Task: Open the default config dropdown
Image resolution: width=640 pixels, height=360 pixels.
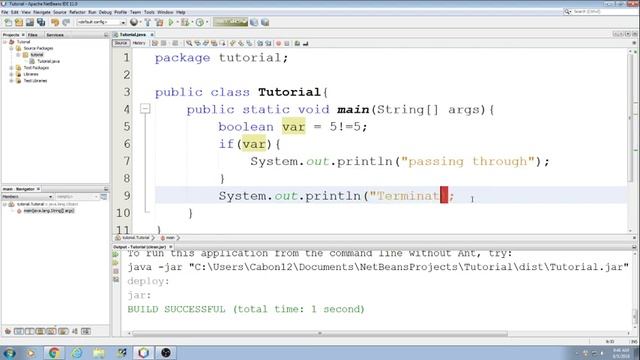Action: tap(101, 22)
